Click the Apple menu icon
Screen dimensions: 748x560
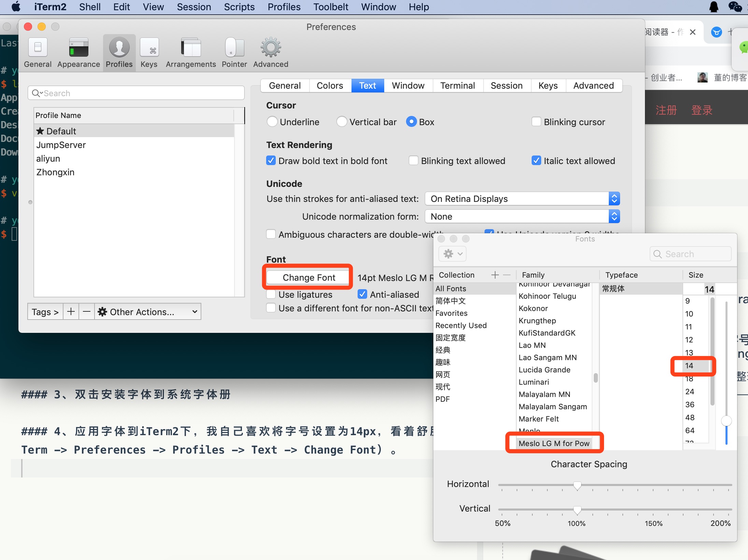[16, 7]
